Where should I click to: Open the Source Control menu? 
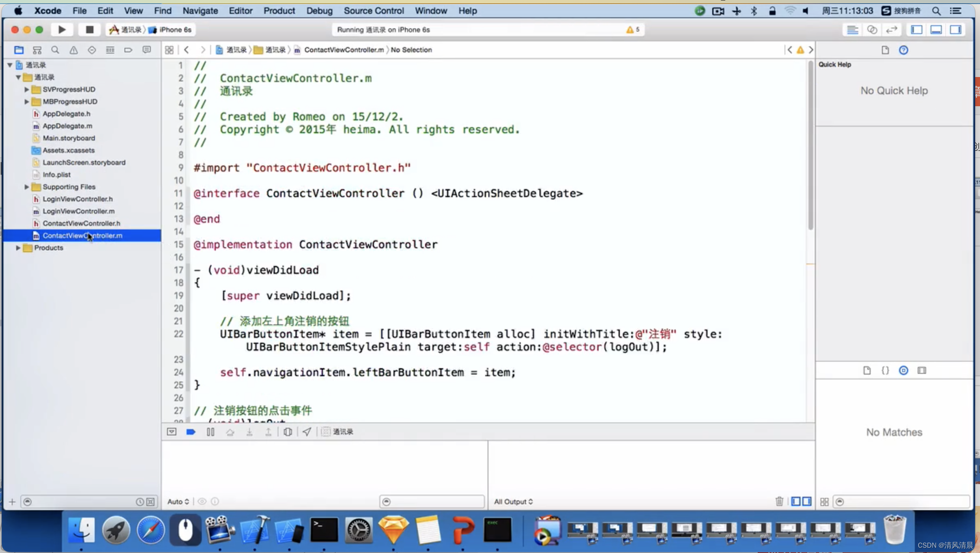point(374,11)
